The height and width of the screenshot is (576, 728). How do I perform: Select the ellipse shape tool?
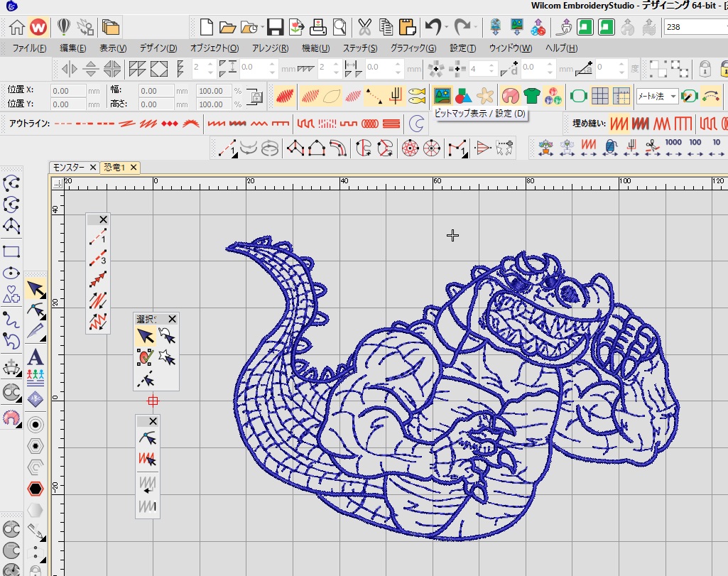11,273
